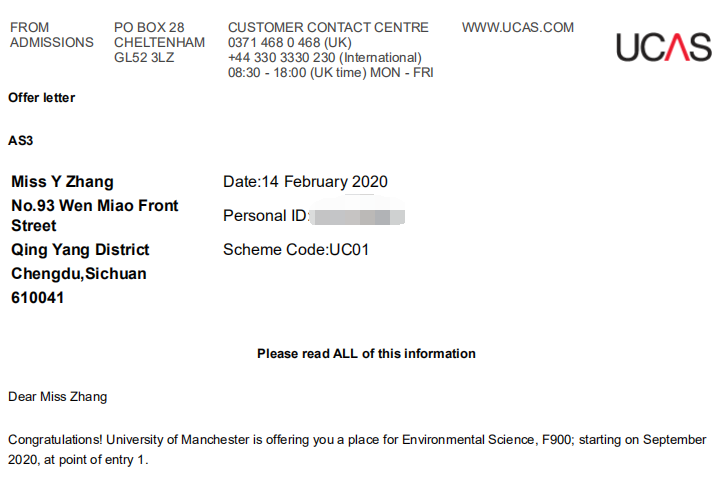Click the UK phone number 0371 468 0 468

tap(289, 43)
